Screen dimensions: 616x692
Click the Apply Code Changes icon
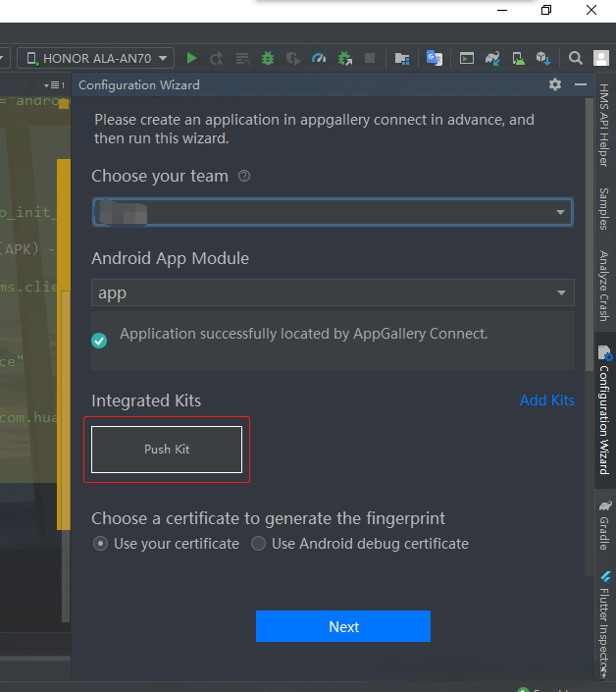pyautogui.click(x=242, y=58)
